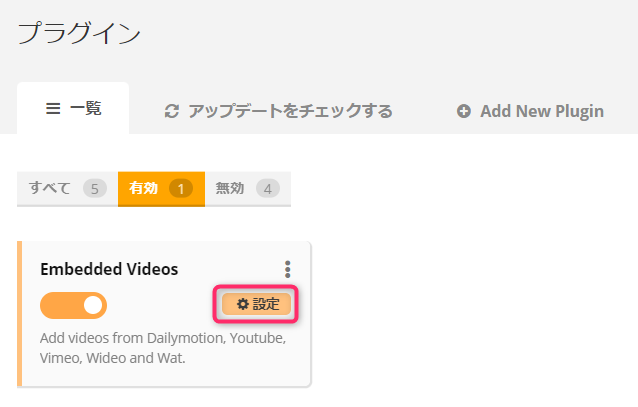The image size is (638, 407).
Task: Open the Embedded Videos three-dot menu
Action: pos(288,269)
